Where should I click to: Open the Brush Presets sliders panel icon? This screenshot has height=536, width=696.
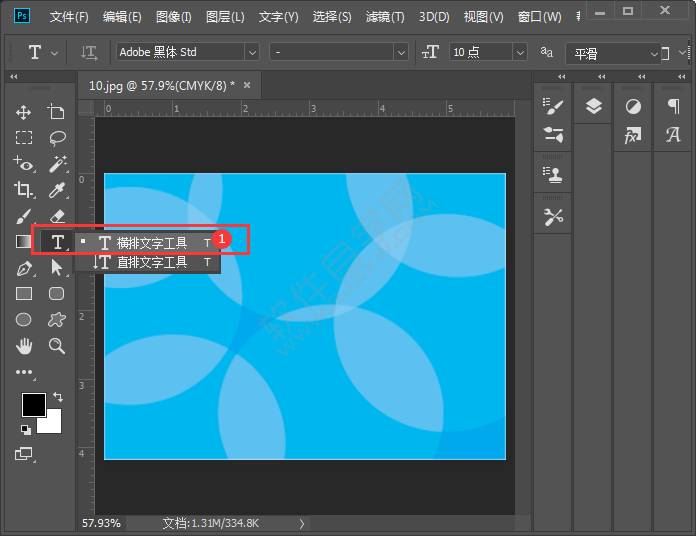(553, 135)
